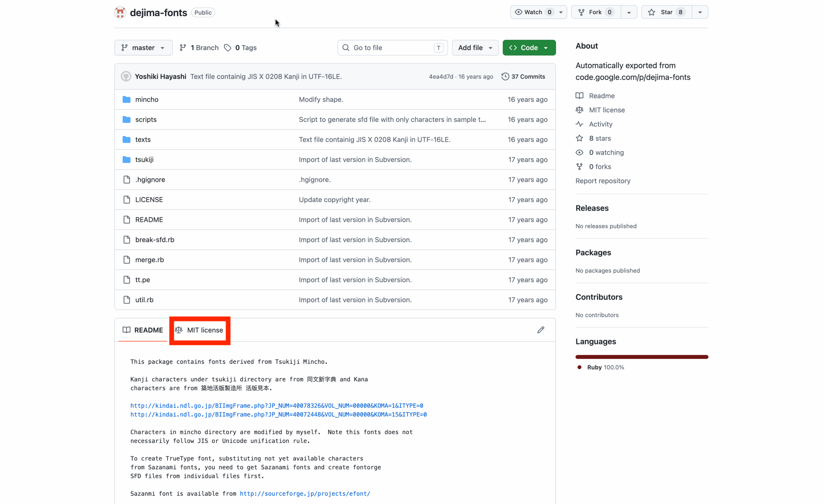824x504 pixels.
Task: Click the Yoshiki Hayashi commit avatar
Action: pos(126,76)
